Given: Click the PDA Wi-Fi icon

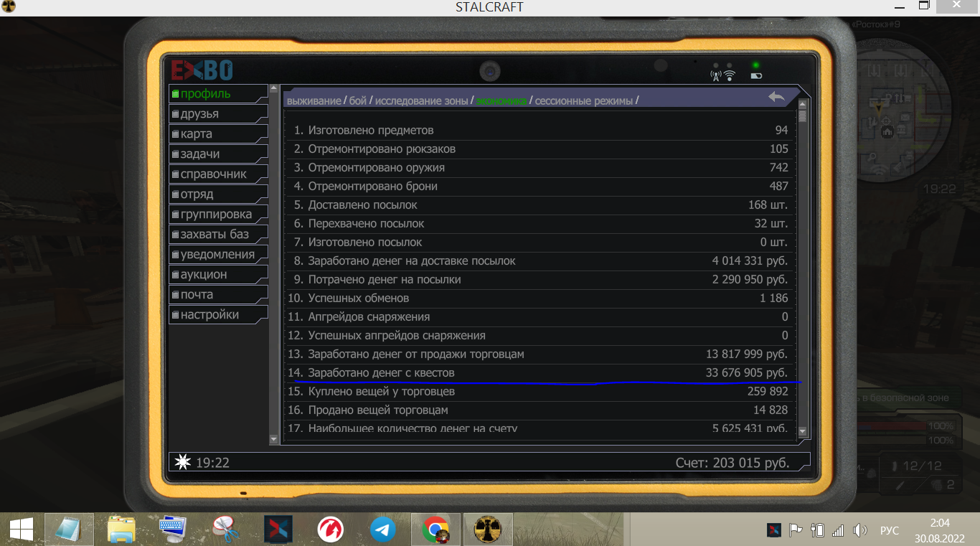Looking at the screenshot, I should coord(730,75).
